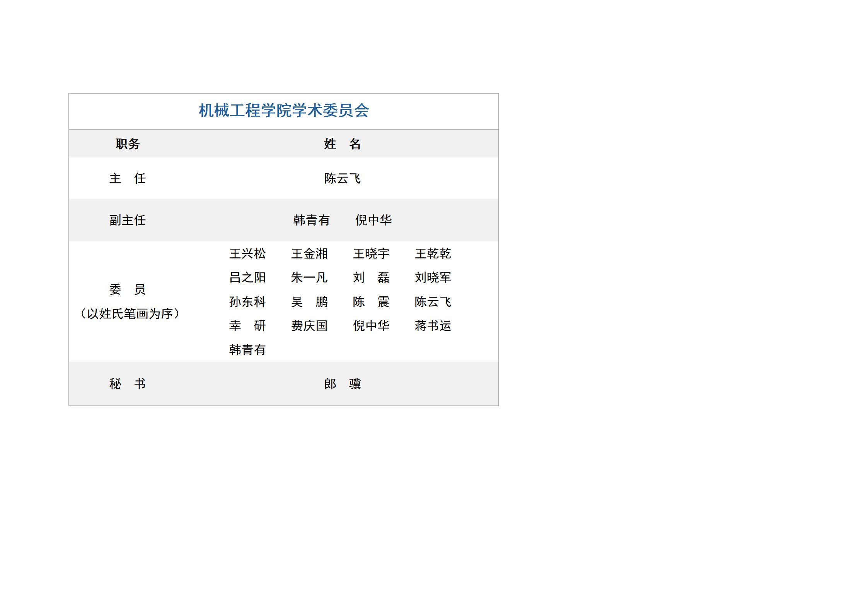
Task: Click the member name 孙东科
Action: point(247,302)
